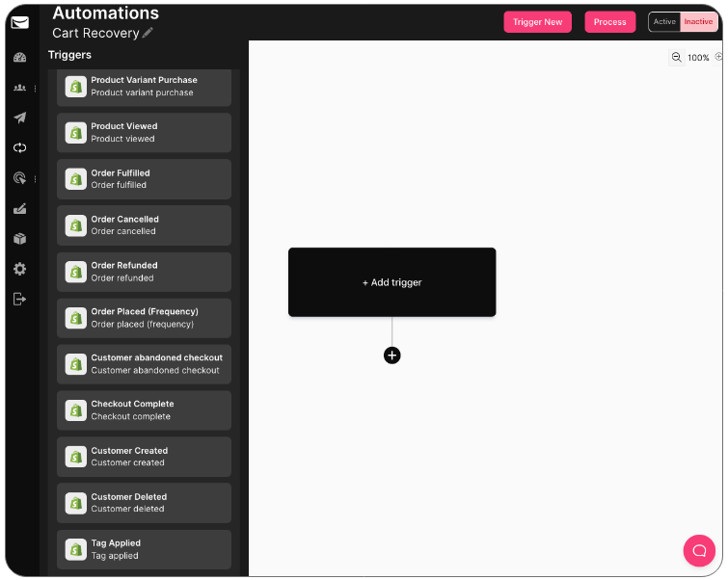728x580 pixels.
Task: Select Customer Created trigger title
Action: pyautogui.click(x=129, y=451)
